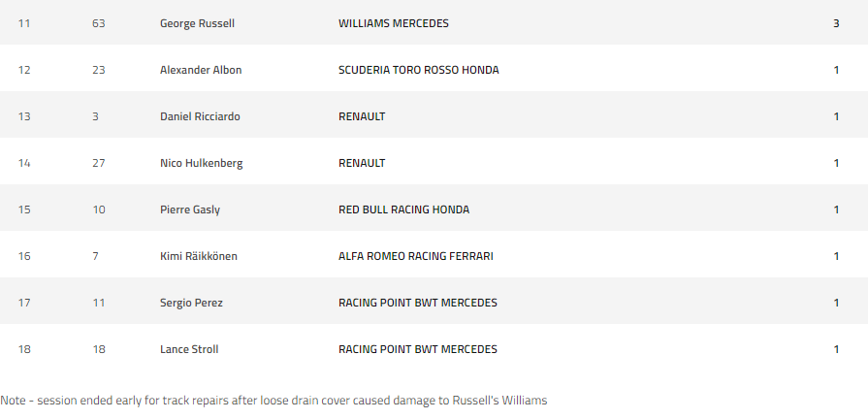Click RENAULT in Daniel Ricciardo's row

[x=362, y=116]
